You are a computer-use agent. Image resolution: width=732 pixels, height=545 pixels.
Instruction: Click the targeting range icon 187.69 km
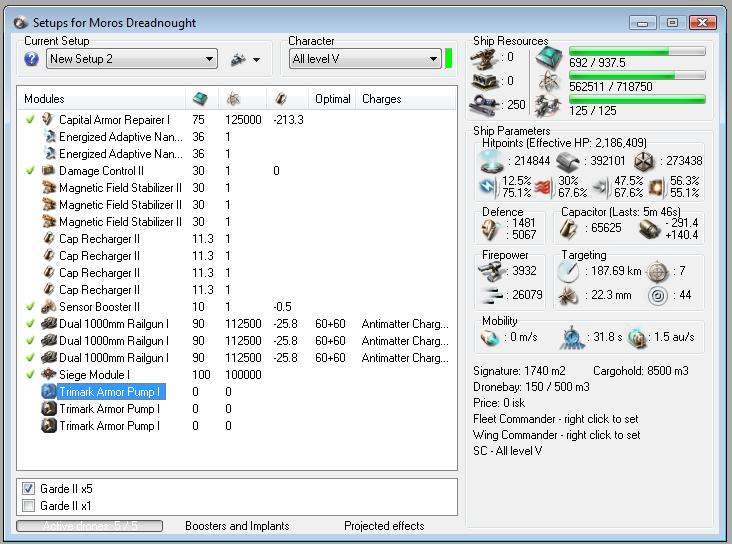coord(569,271)
